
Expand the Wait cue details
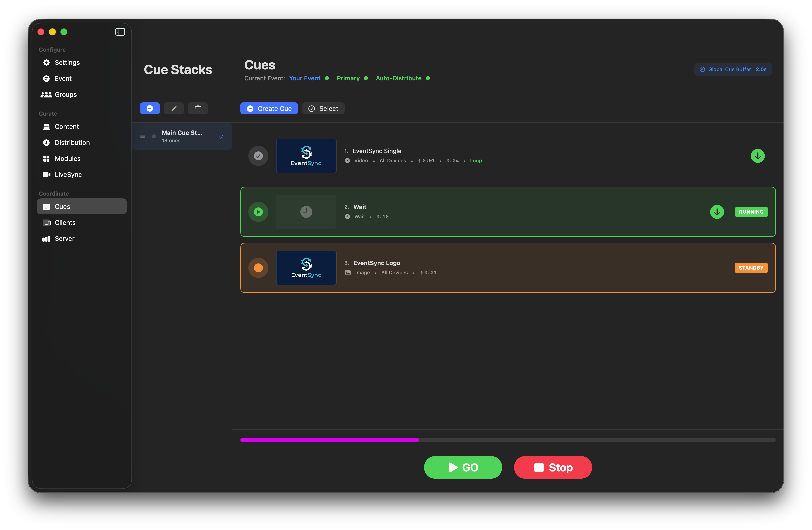pos(717,212)
